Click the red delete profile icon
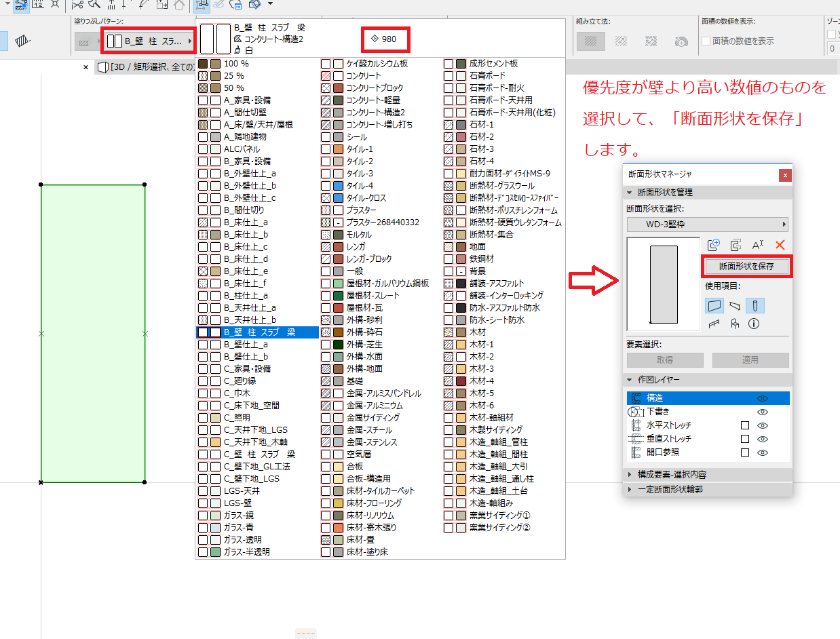The width and height of the screenshot is (840, 639). (780, 246)
